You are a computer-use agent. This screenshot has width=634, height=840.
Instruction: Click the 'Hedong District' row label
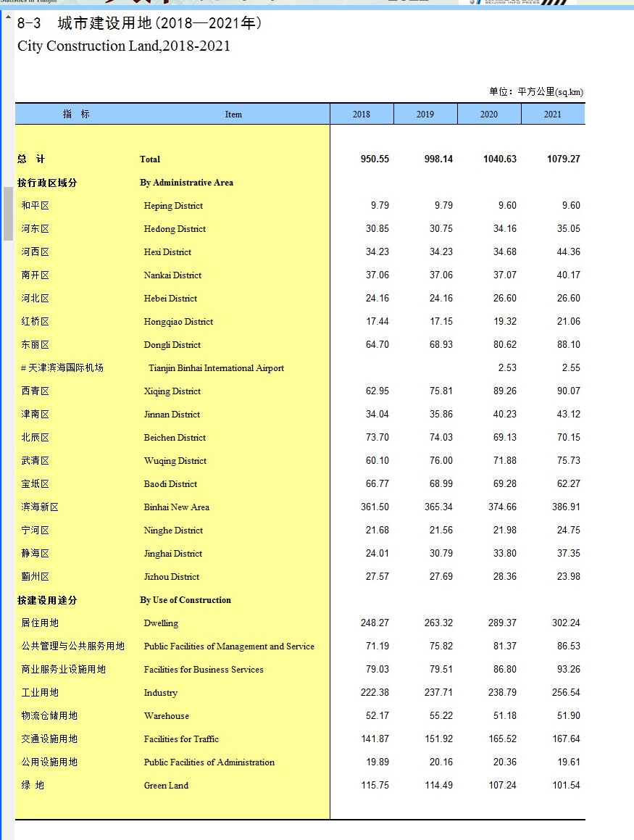(x=175, y=229)
